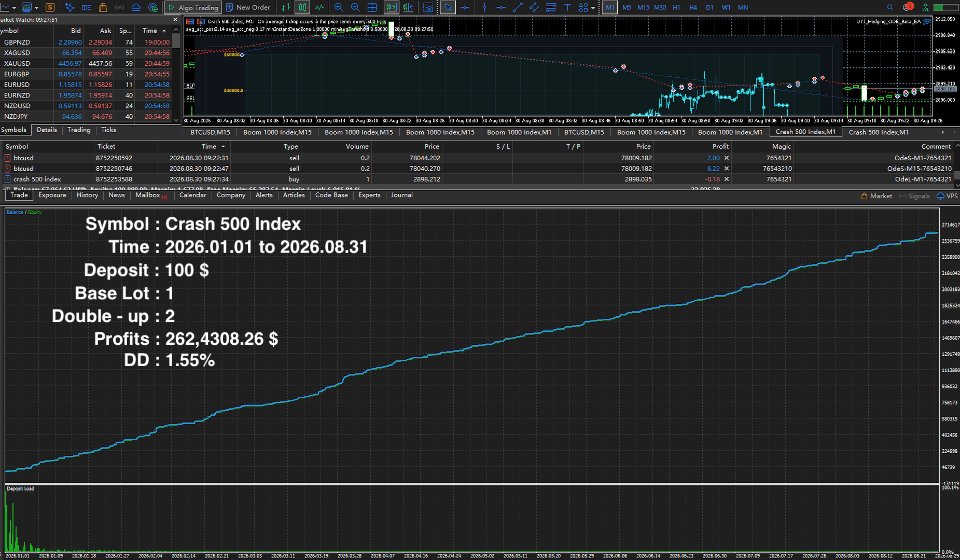
Task: Open the Market link in Toolbox
Action: (877, 196)
